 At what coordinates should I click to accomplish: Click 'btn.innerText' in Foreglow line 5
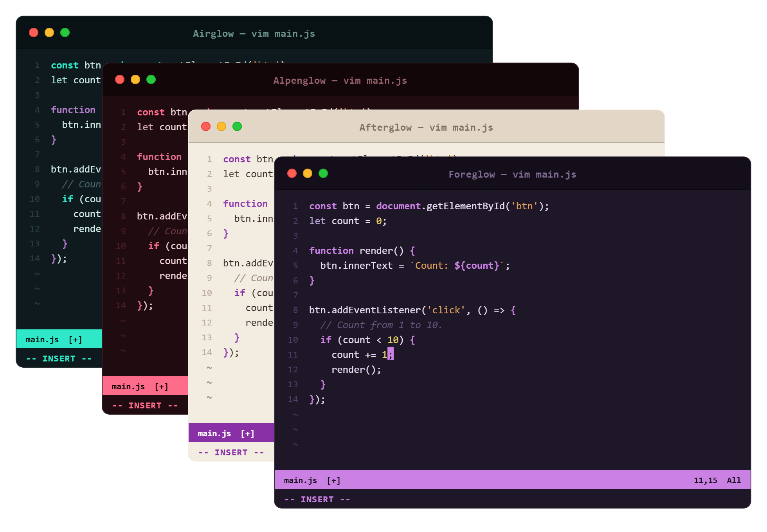pos(356,266)
